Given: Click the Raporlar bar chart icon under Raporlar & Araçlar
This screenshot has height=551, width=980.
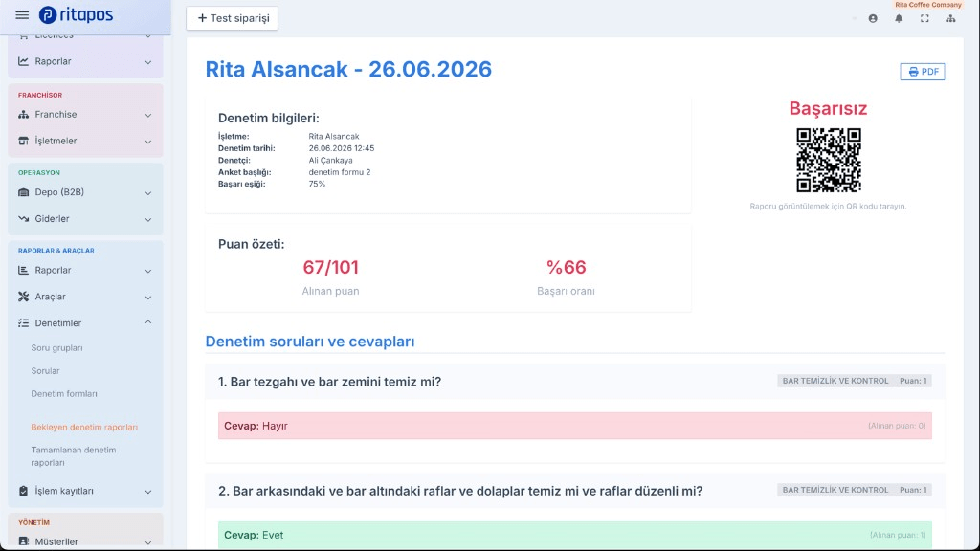Looking at the screenshot, I should click(x=23, y=271).
